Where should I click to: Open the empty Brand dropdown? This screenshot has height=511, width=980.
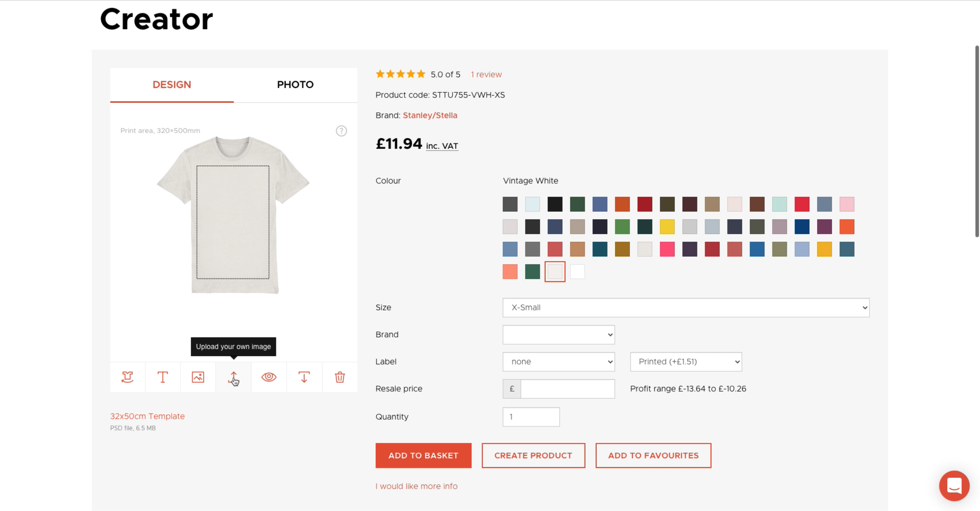[558, 335]
